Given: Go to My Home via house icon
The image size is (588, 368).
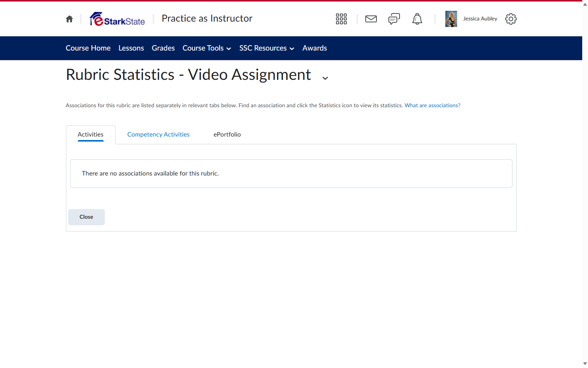Looking at the screenshot, I should point(69,19).
